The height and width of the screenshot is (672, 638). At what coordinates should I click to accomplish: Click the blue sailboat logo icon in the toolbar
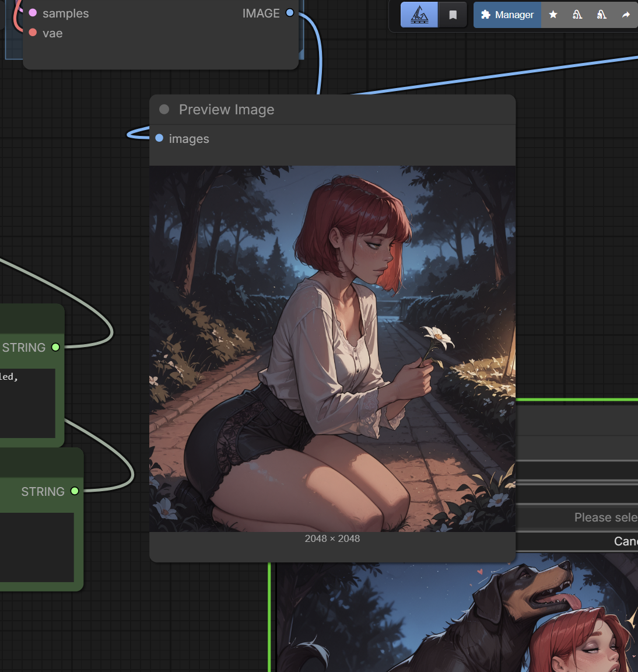click(419, 15)
